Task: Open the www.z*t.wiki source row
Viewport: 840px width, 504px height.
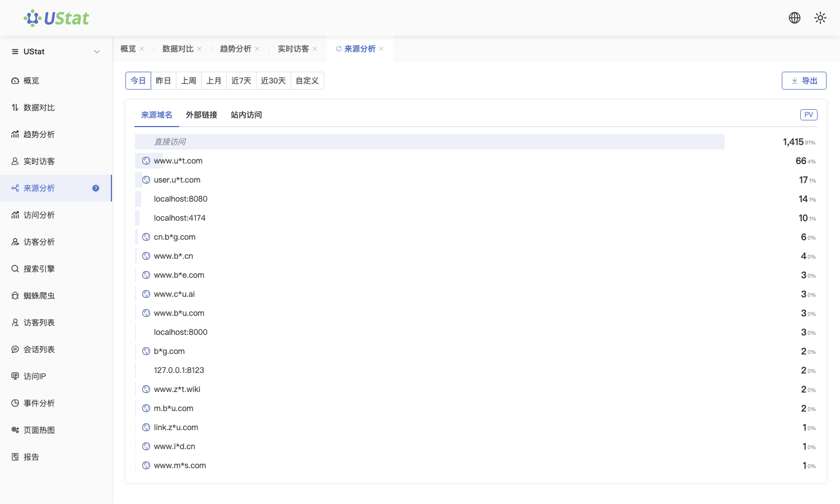Action: point(476,389)
